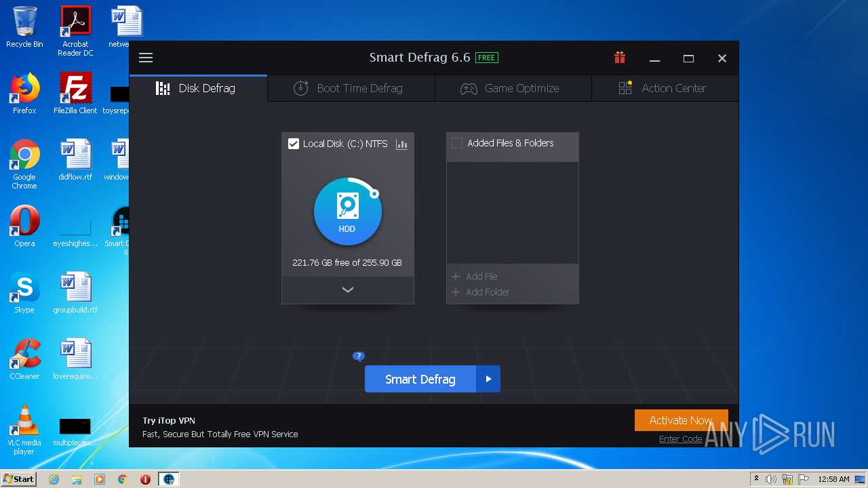Click '221.76 GB free of 255.90 GB' text

347,263
